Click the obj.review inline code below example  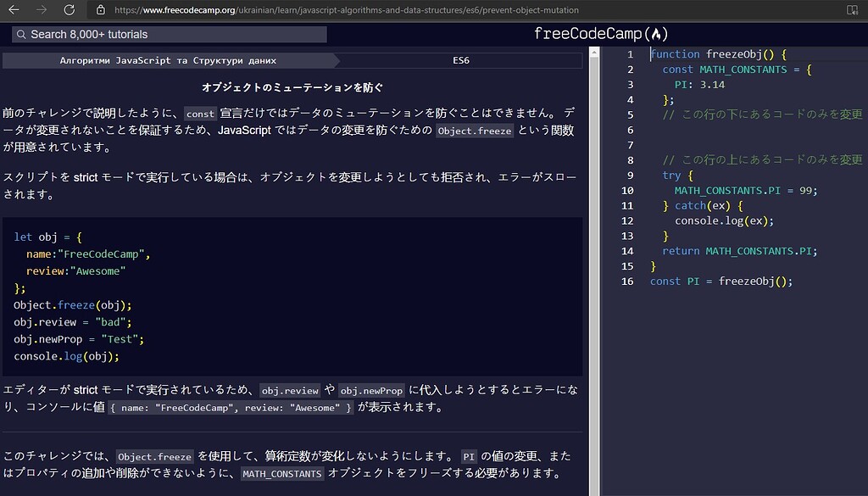coord(290,390)
